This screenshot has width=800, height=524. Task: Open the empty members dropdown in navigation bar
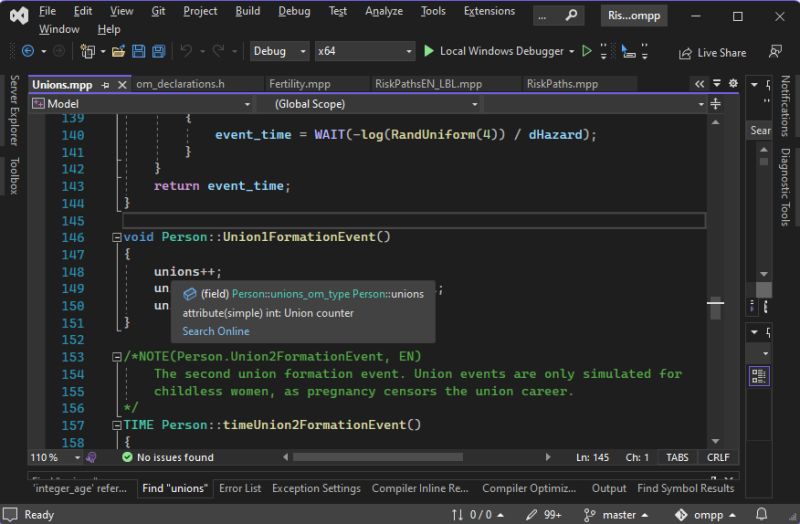(595, 104)
